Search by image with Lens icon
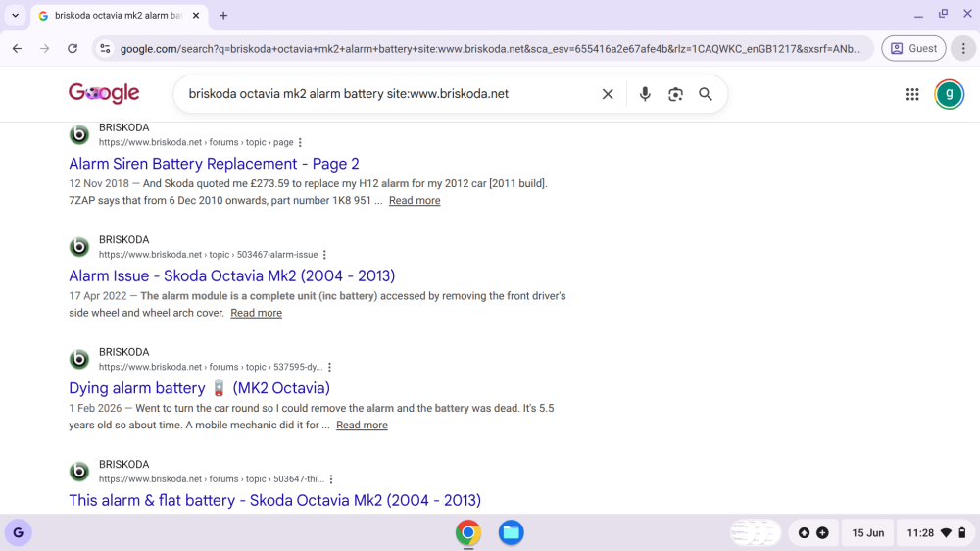This screenshot has height=551, width=980. 675,94
